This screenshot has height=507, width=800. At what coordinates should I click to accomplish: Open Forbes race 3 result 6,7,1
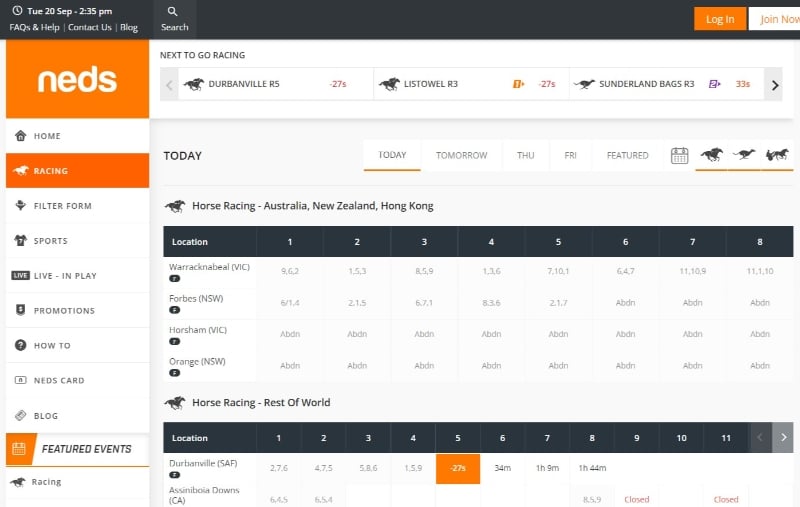tap(424, 303)
